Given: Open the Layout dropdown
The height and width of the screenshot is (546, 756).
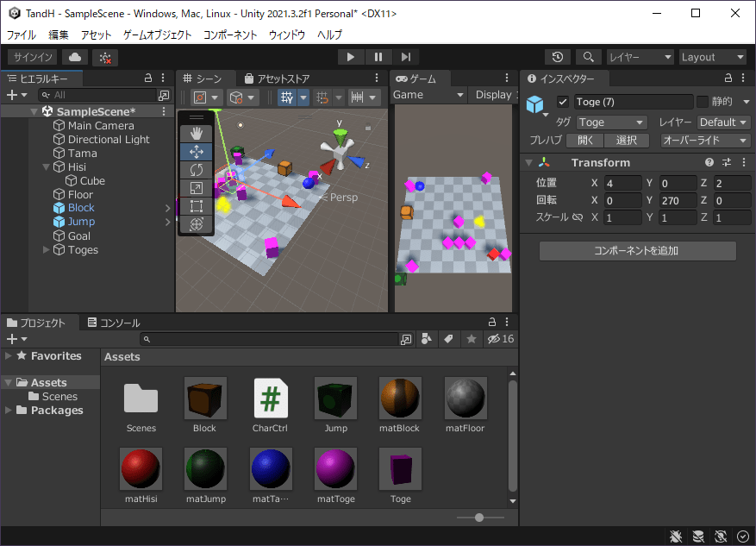Looking at the screenshot, I should [713, 58].
